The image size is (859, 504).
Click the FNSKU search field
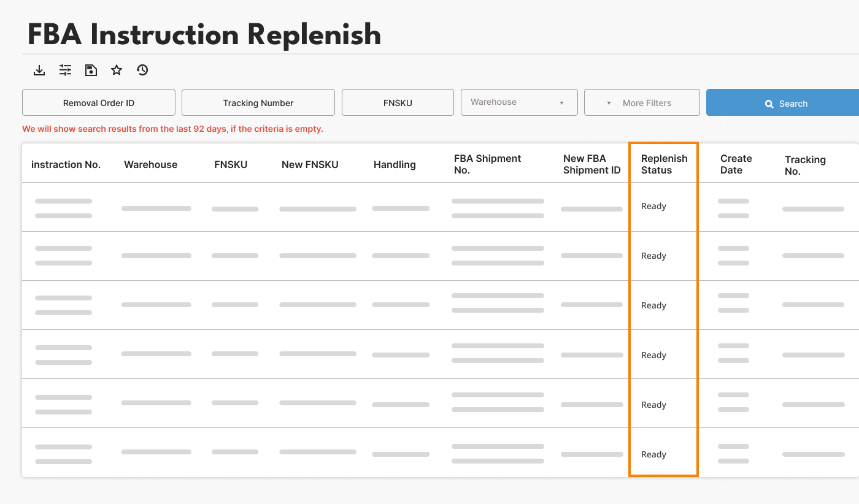(398, 103)
